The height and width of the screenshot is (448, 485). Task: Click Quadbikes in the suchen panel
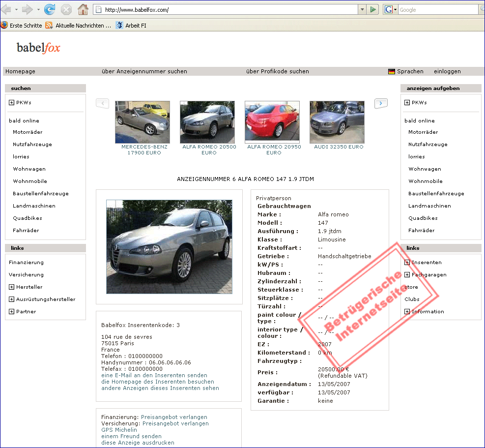[28, 218]
